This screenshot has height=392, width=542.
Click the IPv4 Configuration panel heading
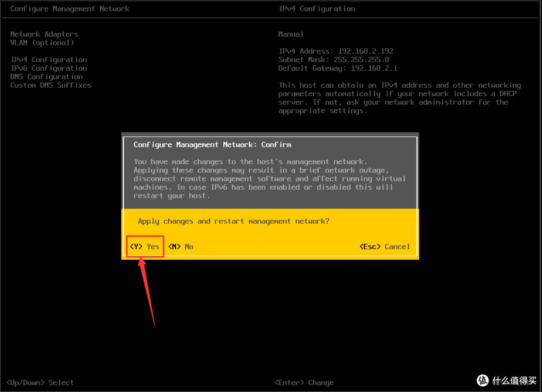[317, 9]
